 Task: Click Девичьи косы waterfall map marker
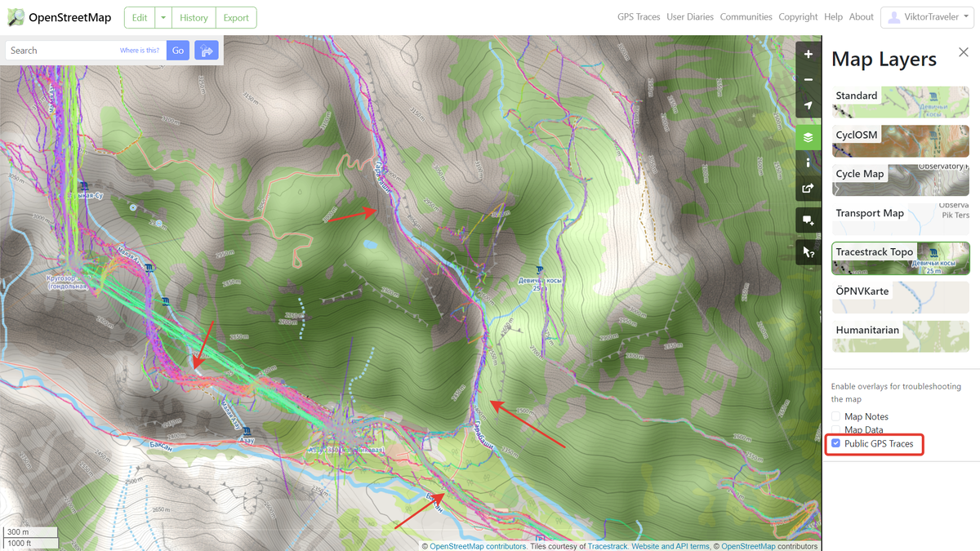[x=539, y=269]
